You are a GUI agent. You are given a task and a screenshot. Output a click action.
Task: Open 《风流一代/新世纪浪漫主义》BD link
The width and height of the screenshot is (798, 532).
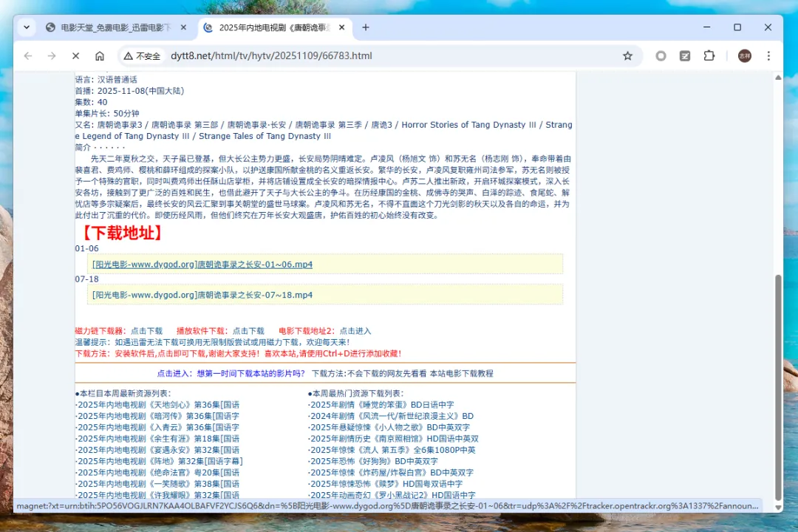392,416
